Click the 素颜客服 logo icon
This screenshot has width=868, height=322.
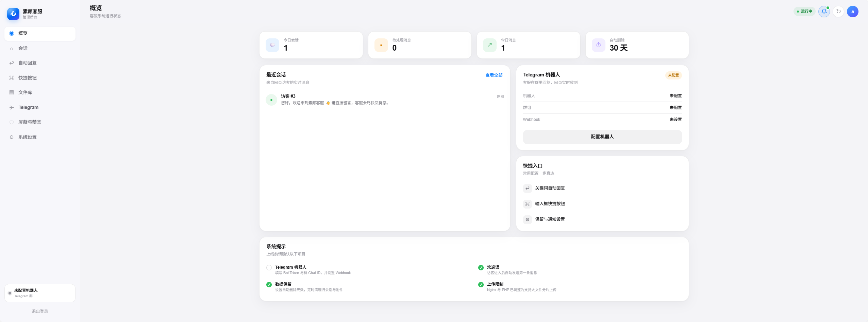pos(13,14)
